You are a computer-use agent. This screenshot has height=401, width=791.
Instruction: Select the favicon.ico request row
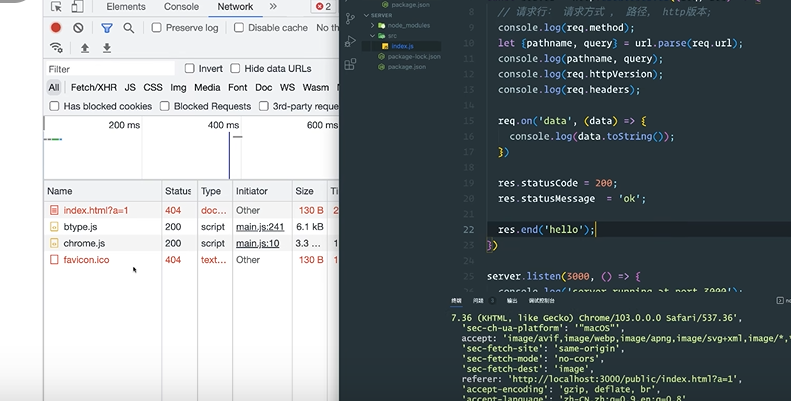pyautogui.click(x=192, y=260)
